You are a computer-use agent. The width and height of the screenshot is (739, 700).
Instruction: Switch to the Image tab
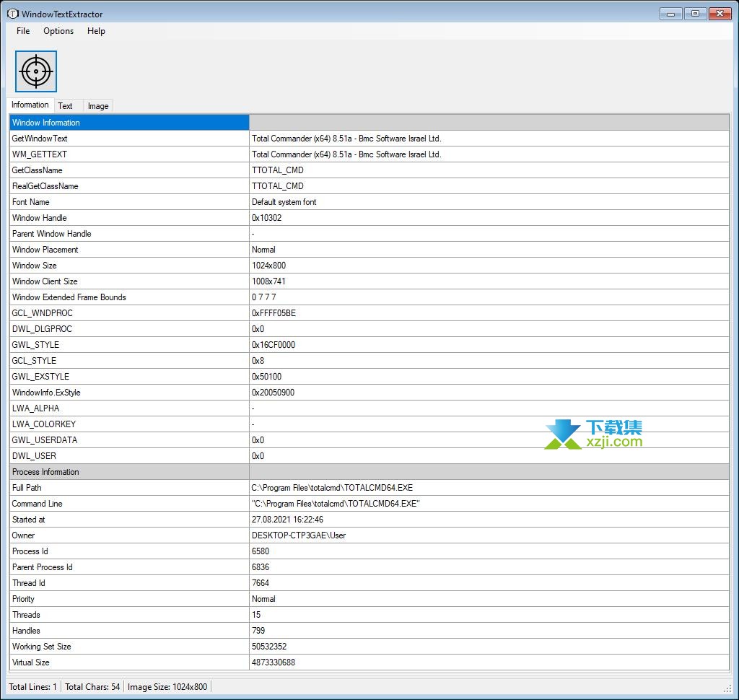pos(98,106)
